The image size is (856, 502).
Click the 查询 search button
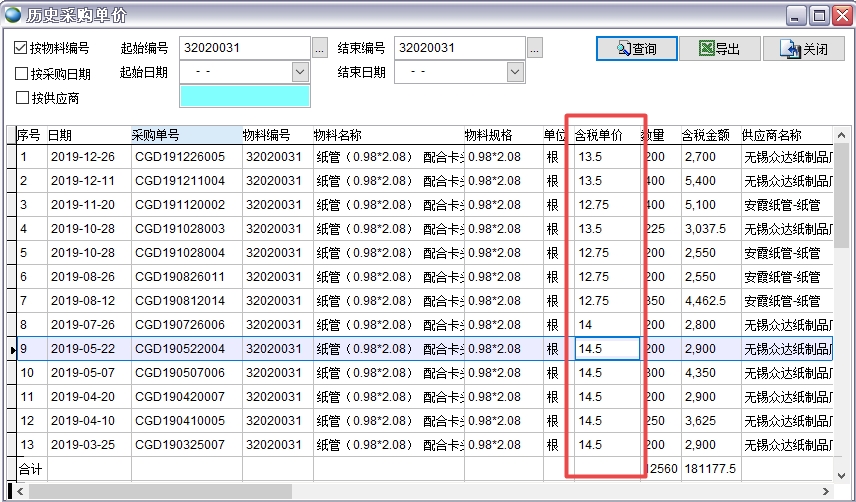[637, 48]
